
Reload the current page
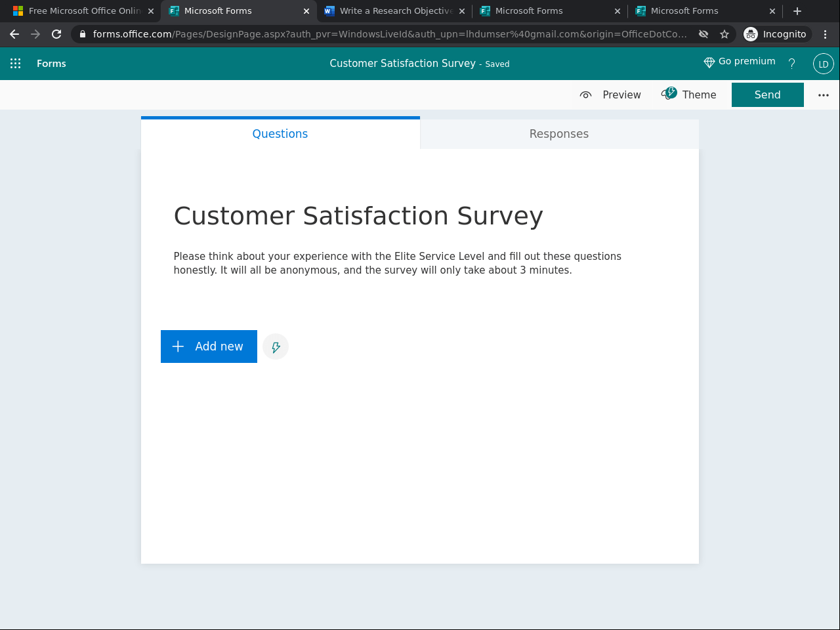(x=56, y=33)
